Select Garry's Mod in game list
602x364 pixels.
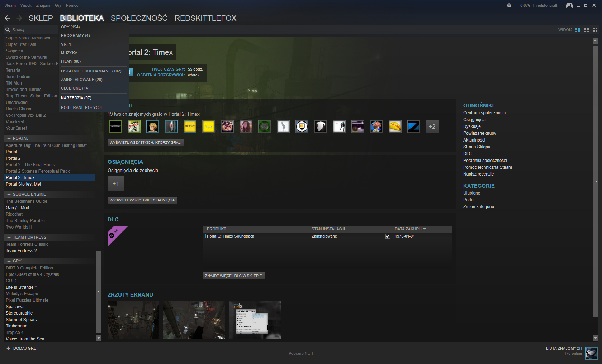tap(17, 208)
